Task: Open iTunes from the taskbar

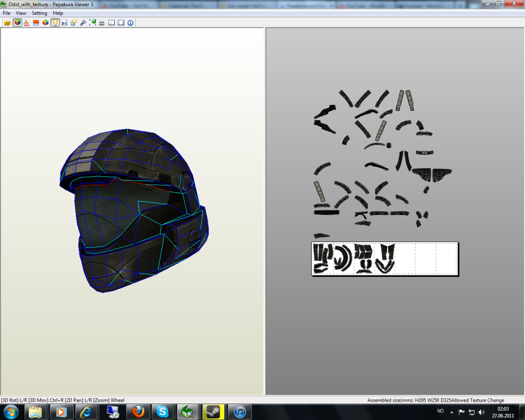Action: click(239, 412)
